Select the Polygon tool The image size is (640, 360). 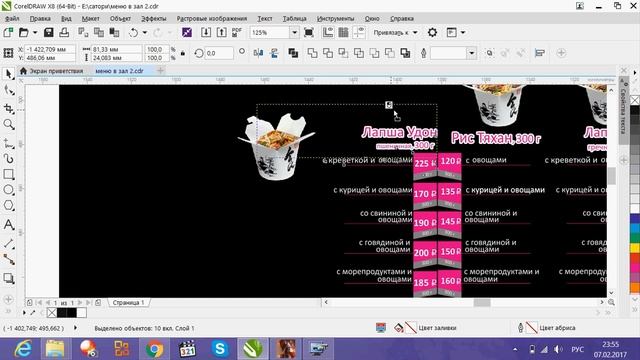click(9, 205)
